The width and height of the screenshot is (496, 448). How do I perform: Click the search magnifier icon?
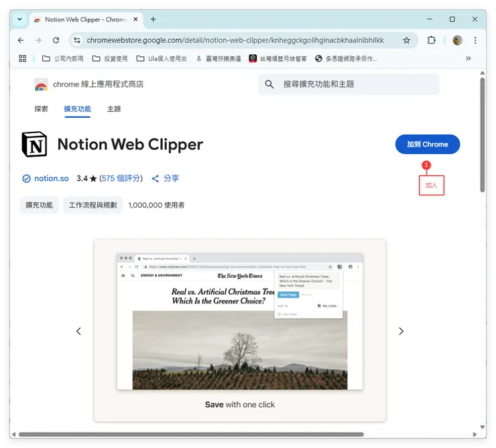pyautogui.click(x=269, y=84)
